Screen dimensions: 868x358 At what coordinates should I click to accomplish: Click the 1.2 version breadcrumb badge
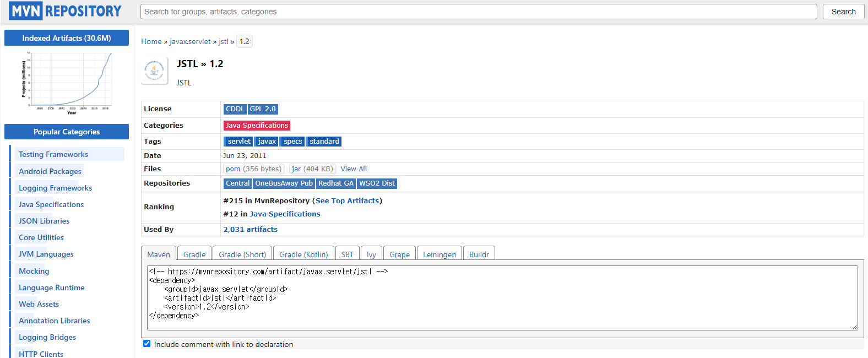(245, 41)
